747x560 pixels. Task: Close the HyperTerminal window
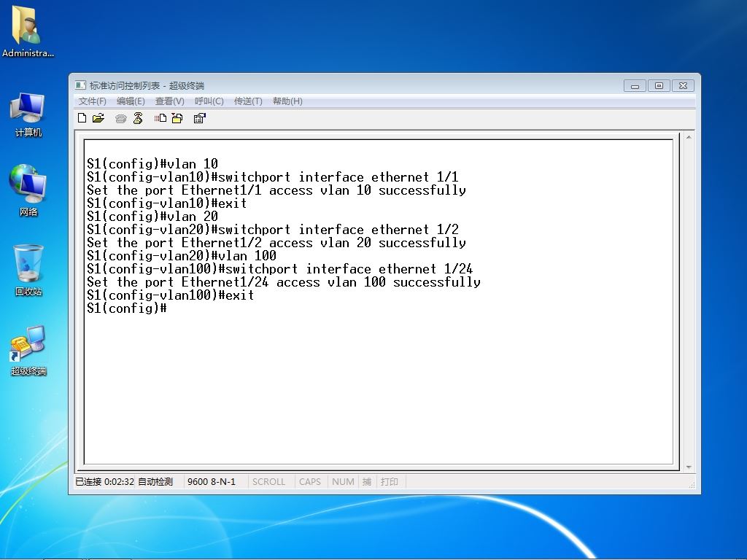point(683,86)
